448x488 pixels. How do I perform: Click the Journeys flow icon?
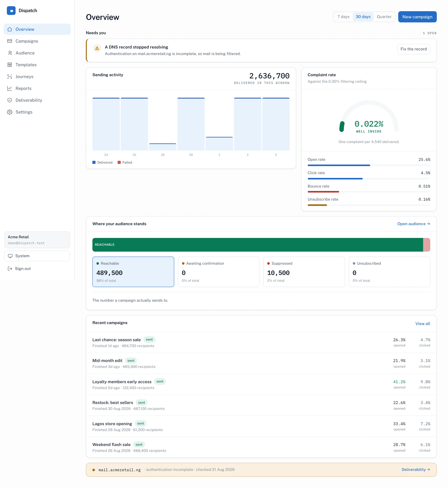click(10, 77)
